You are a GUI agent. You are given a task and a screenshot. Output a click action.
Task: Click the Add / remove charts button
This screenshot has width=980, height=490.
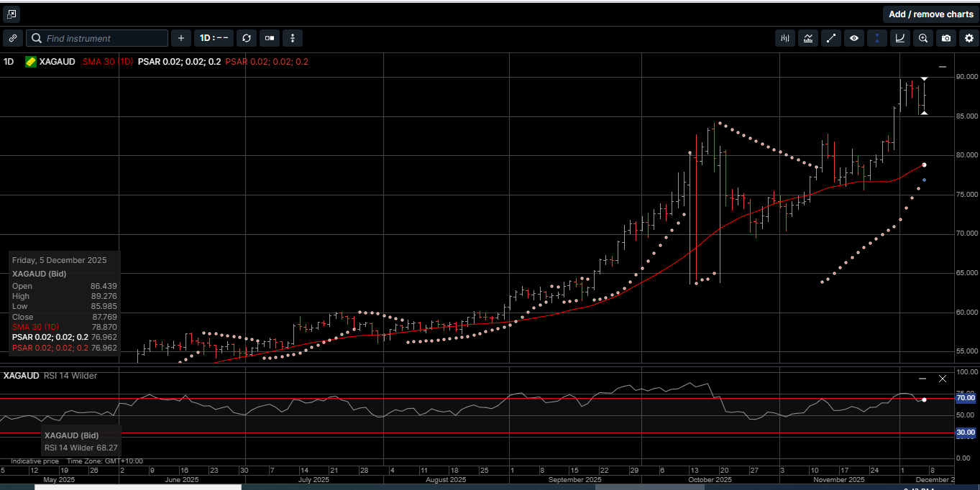tap(930, 14)
